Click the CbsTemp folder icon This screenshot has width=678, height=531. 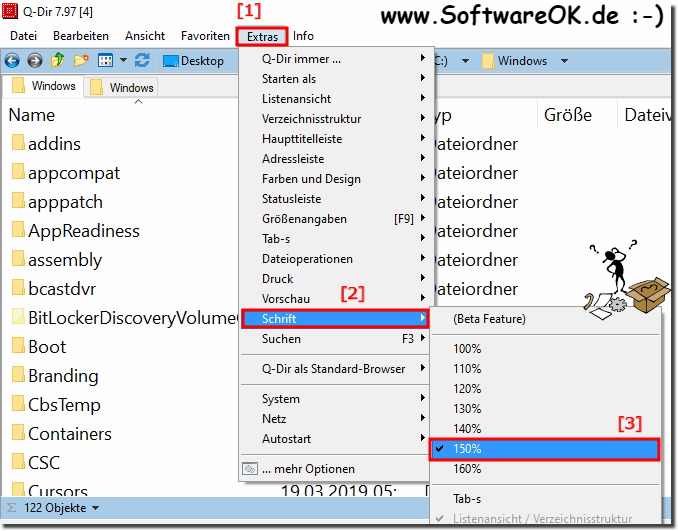[x=18, y=403]
